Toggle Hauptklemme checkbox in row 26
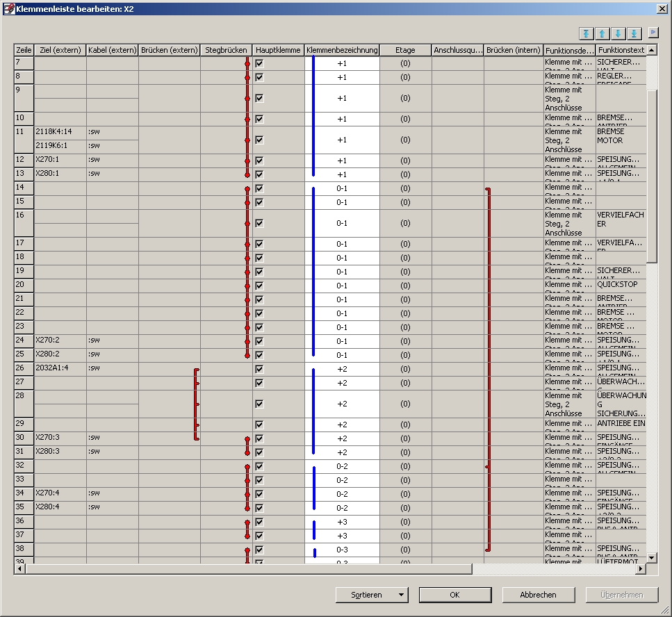This screenshot has height=617, width=672. pos(259,369)
